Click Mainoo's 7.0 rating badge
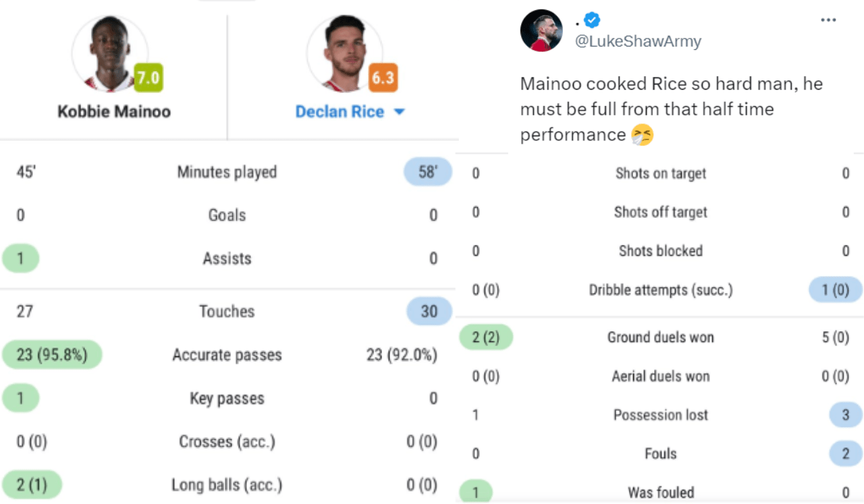 pos(148,78)
